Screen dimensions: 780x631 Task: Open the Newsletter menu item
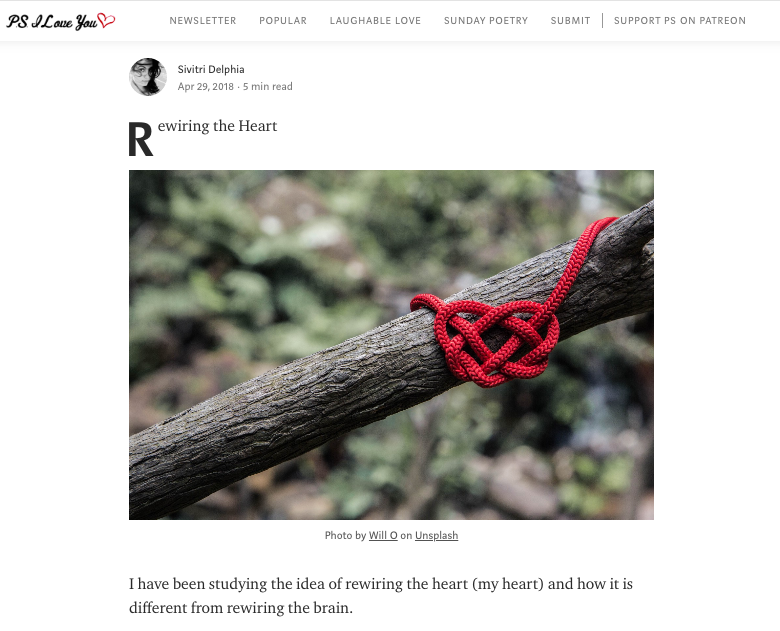pyautogui.click(x=203, y=20)
